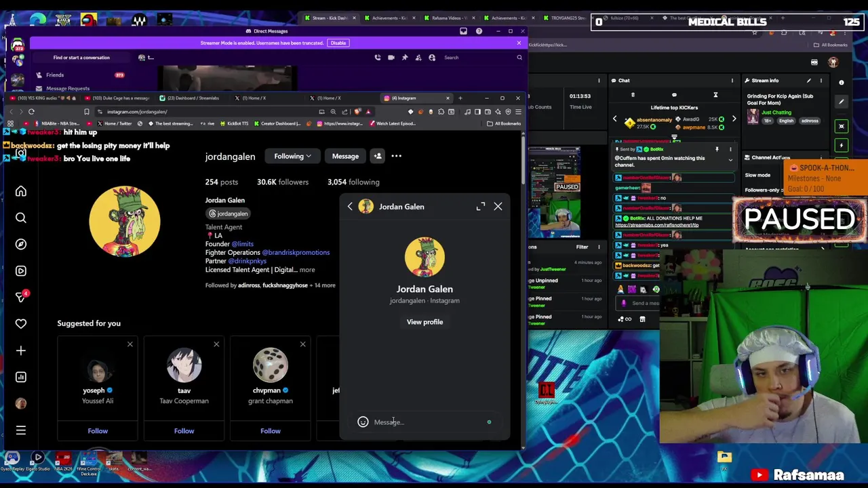Click the add similar accounts person icon

tap(378, 157)
